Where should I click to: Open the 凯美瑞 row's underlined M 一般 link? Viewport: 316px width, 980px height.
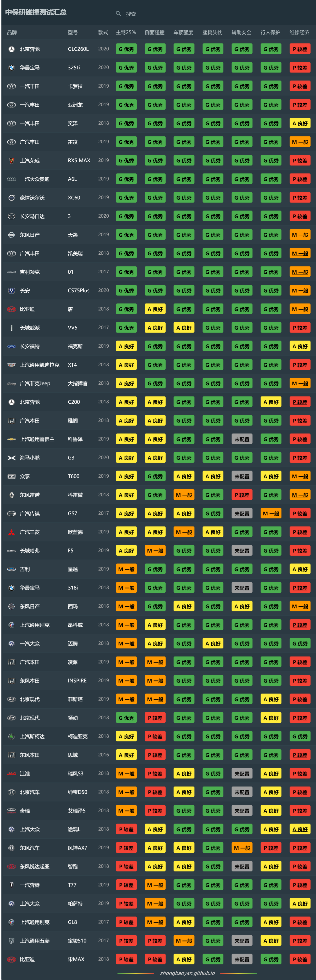point(300,254)
